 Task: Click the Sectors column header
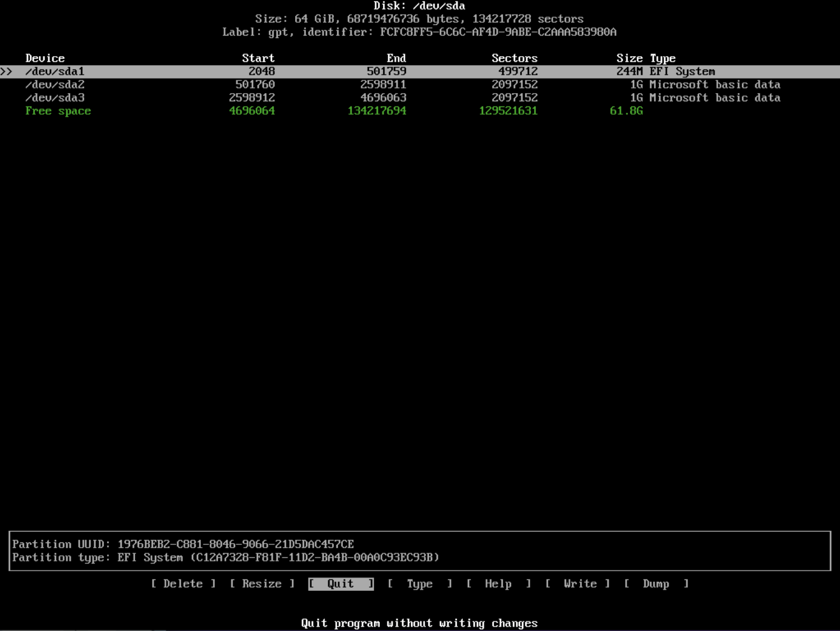click(514, 58)
